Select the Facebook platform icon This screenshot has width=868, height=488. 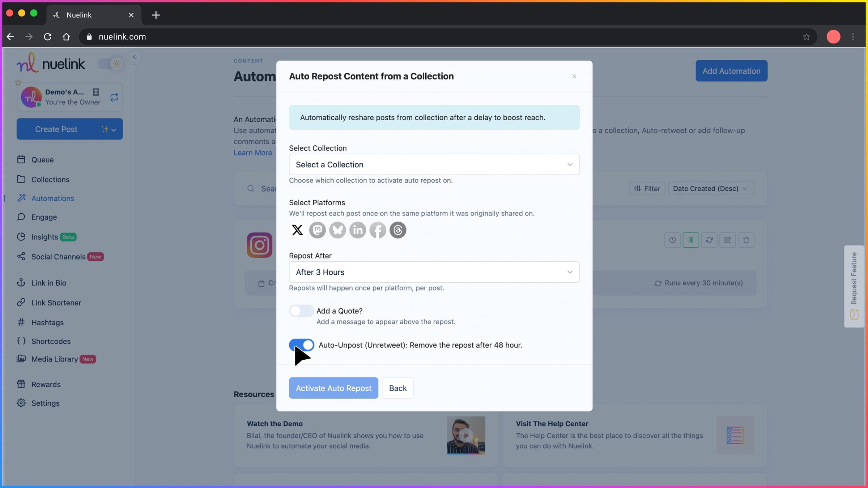coord(378,230)
